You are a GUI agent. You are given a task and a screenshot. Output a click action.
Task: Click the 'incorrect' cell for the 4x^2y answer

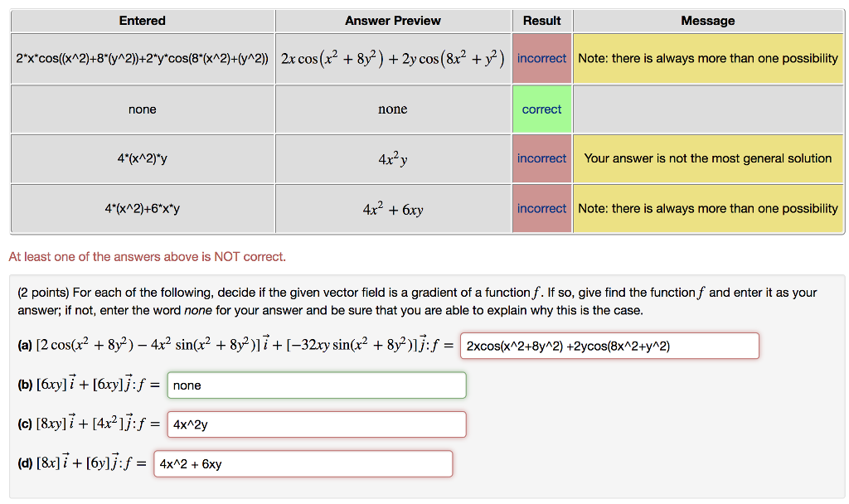pyautogui.click(x=541, y=158)
